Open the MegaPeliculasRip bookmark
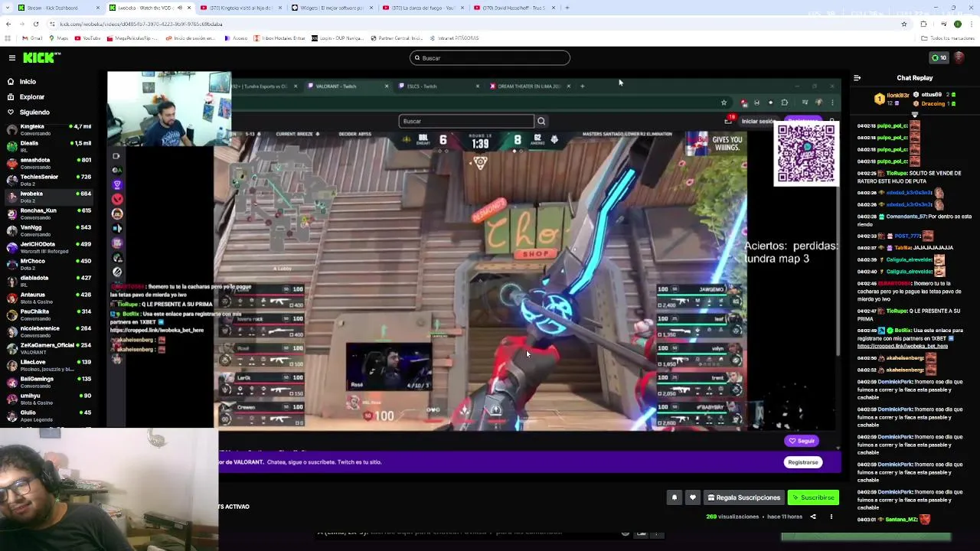The image size is (980, 551). pos(134,38)
